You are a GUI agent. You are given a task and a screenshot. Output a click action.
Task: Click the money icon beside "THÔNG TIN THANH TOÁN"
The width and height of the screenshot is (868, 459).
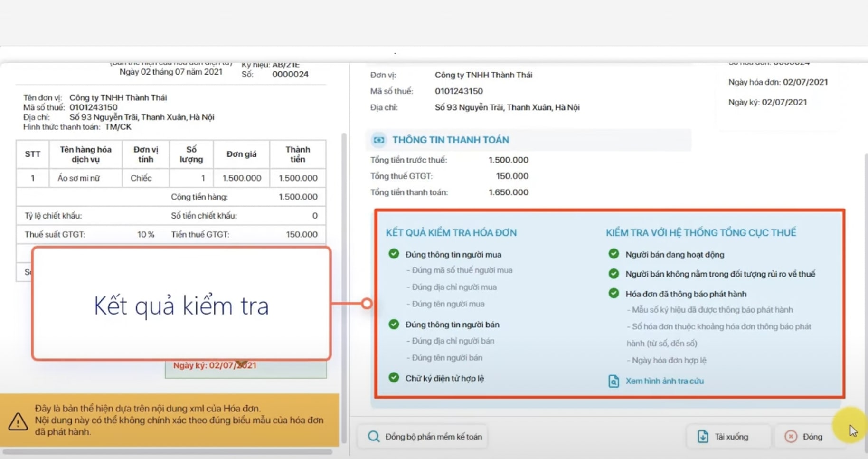(378, 140)
